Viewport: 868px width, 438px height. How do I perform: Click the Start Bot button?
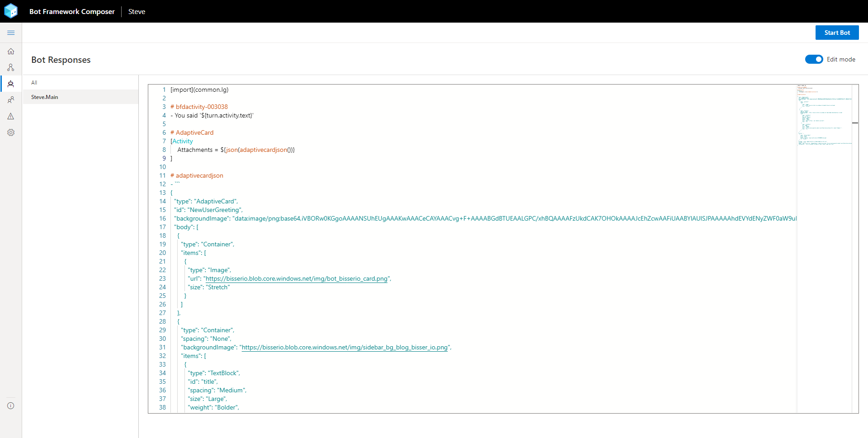point(837,33)
